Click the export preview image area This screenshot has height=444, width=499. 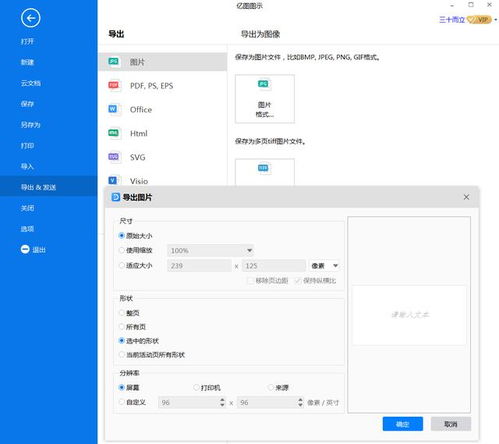[409, 315]
